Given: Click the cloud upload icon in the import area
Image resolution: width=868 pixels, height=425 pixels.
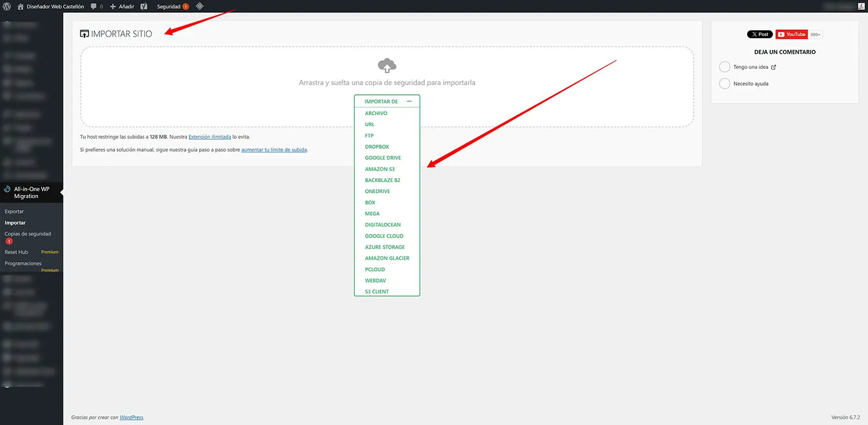Looking at the screenshot, I should 387,65.
